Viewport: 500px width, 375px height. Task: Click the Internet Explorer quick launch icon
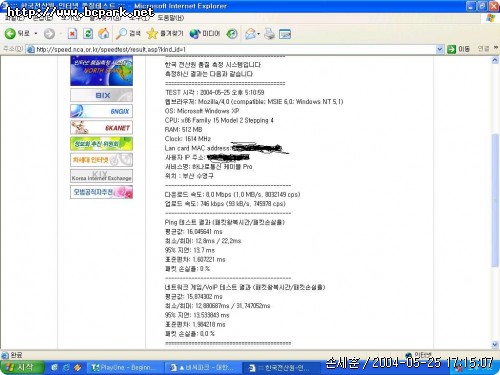point(66,367)
